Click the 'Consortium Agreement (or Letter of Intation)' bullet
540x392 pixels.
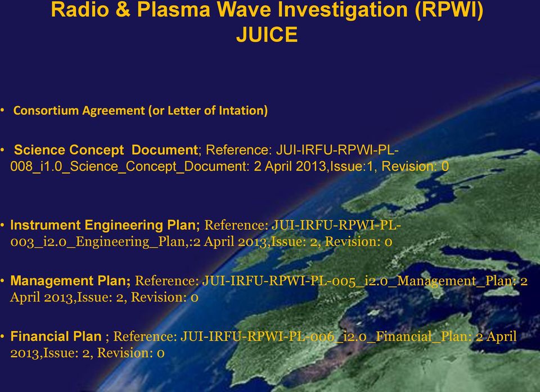(140, 111)
